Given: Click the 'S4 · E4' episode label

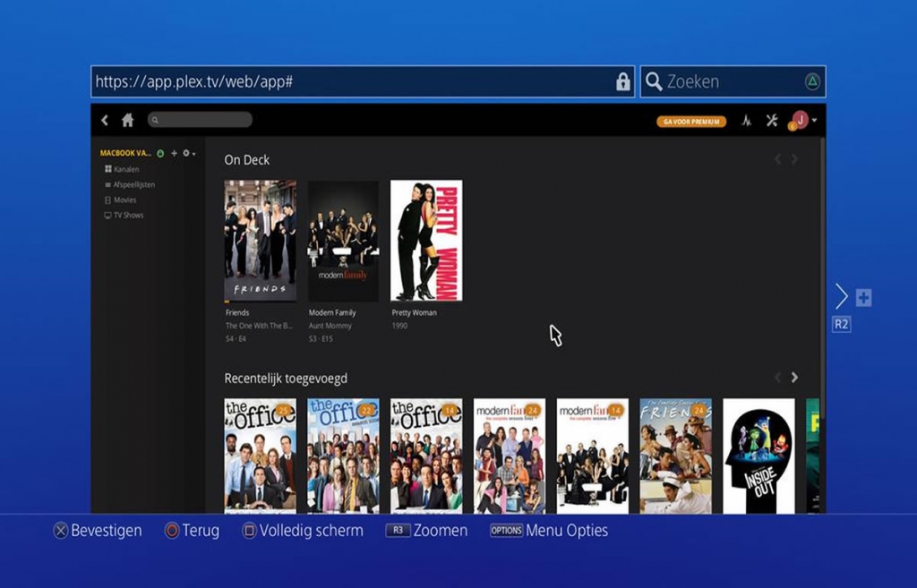Looking at the screenshot, I should coord(236,338).
